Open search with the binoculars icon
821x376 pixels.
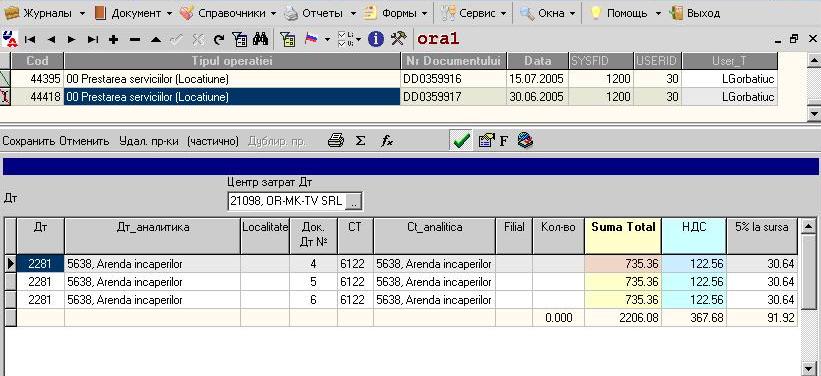(260, 39)
